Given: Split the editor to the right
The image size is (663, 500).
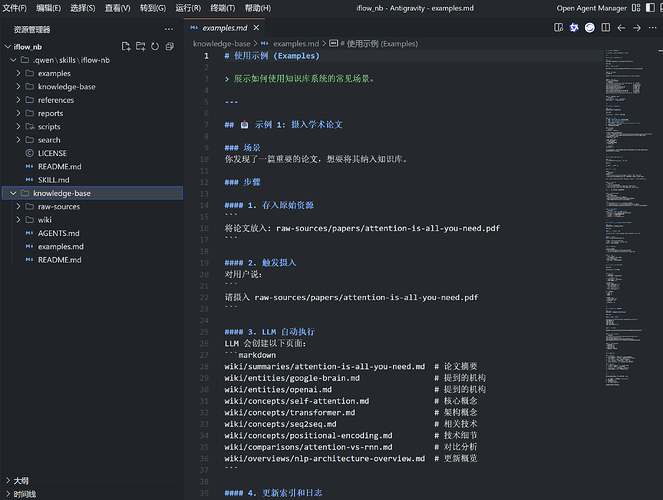Looking at the screenshot, I should coord(605,28).
